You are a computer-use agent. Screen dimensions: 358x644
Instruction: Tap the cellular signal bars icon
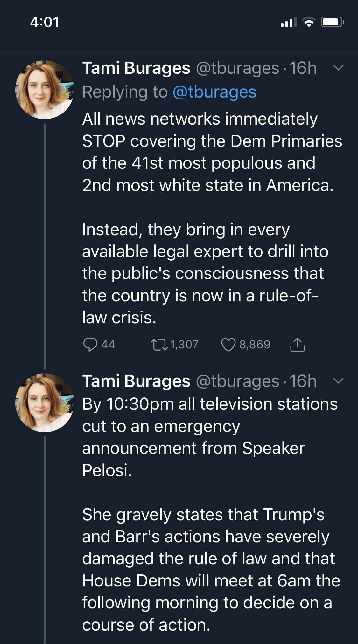point(288,22)
